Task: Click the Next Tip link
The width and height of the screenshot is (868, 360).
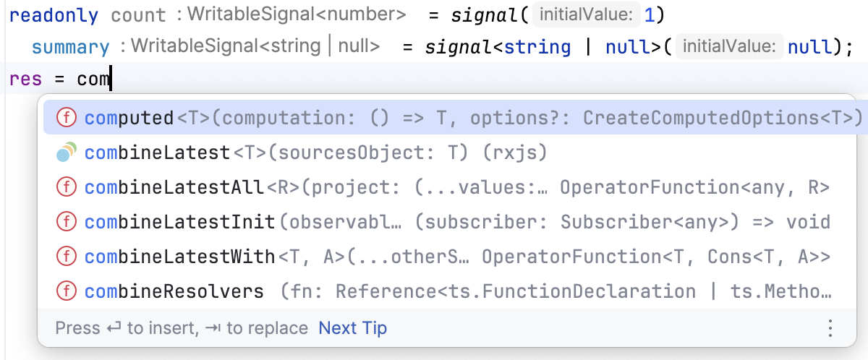Action: coord(353,328)
